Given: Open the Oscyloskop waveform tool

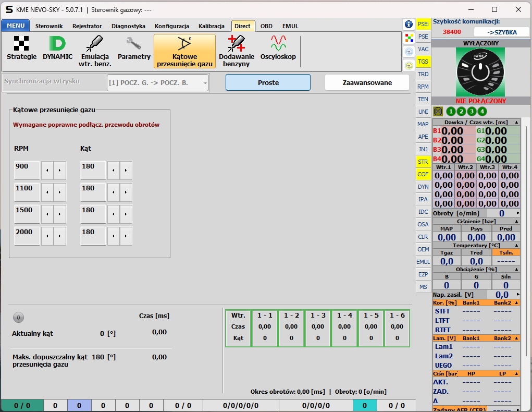Looking at the screenshot, I should [x=278, y=49].
